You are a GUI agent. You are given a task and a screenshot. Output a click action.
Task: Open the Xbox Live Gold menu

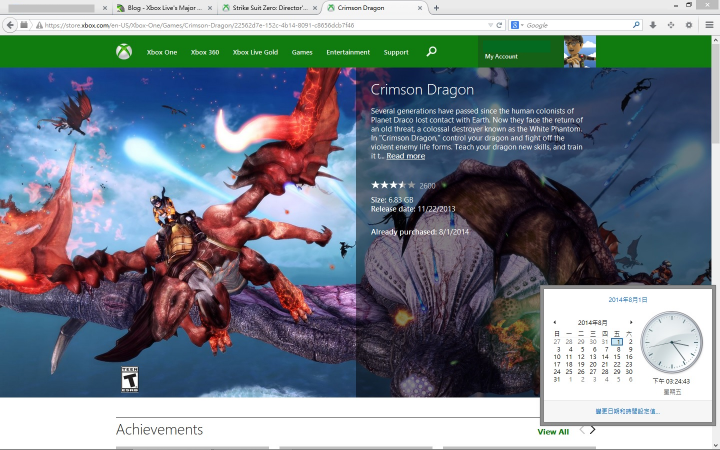[x=255, y=52]
